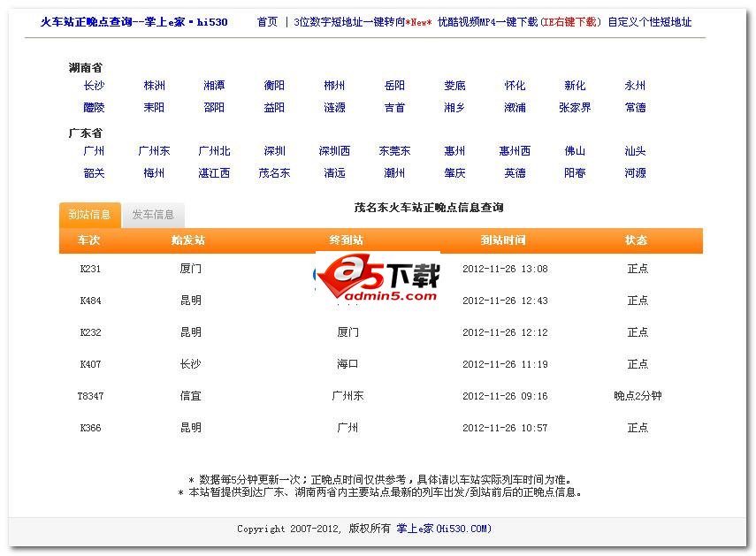Click train number K484 cell
This screenshot has width=756, height=556.
click(90, 301)
